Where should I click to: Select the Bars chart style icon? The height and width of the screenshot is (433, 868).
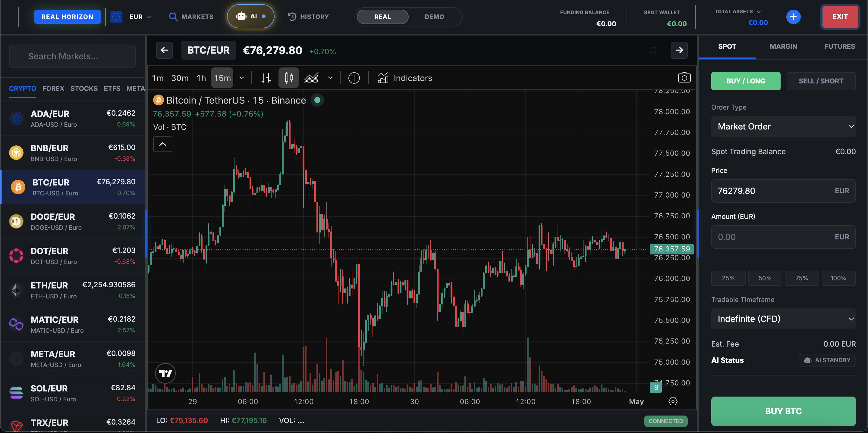[x=266, y=78]
